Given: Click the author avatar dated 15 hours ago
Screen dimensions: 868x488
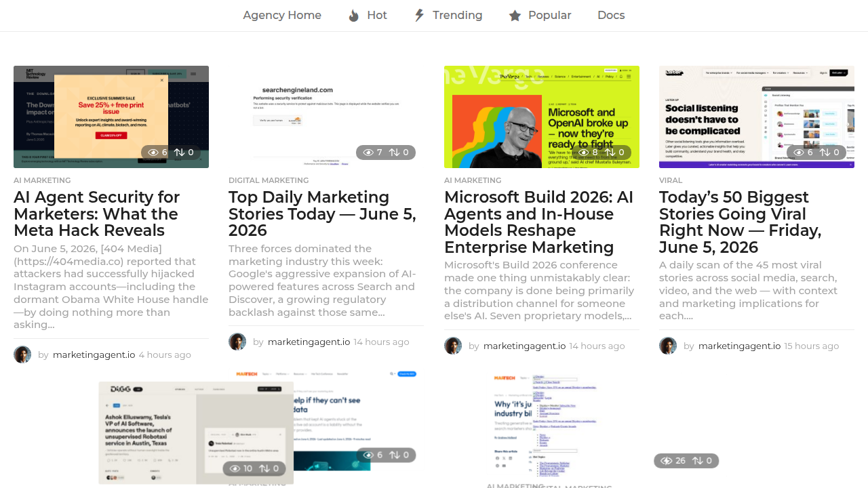Looking at the screenshot, I should point(668,346).
